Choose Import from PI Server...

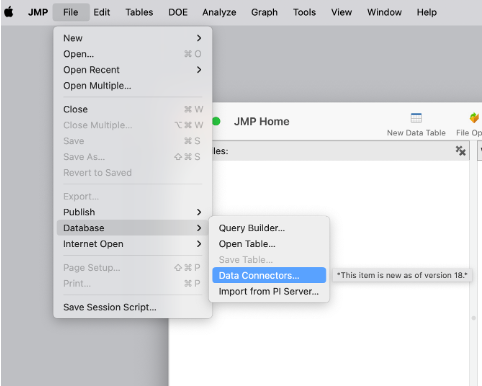[x=269, y=291]
